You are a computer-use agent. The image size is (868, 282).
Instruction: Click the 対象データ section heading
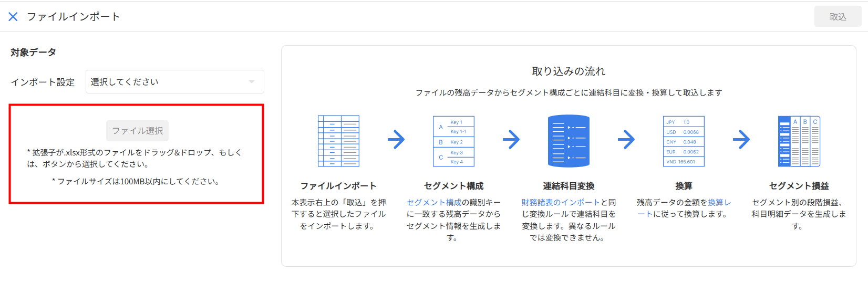[x=33, y=53]
